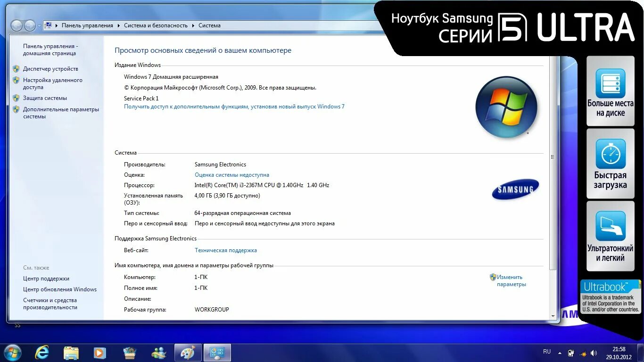Click the RU language indicator

click(x=547, y=352)
